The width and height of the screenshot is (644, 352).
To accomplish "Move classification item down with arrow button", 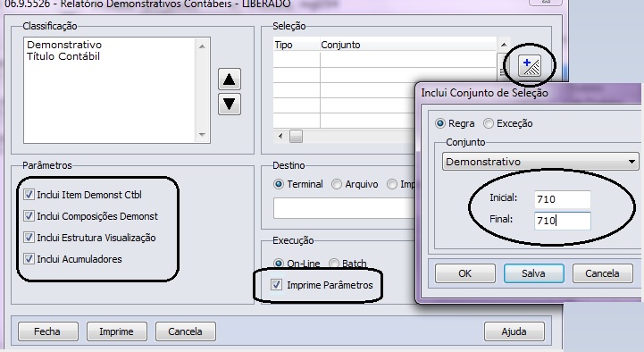I will point(230,104).
